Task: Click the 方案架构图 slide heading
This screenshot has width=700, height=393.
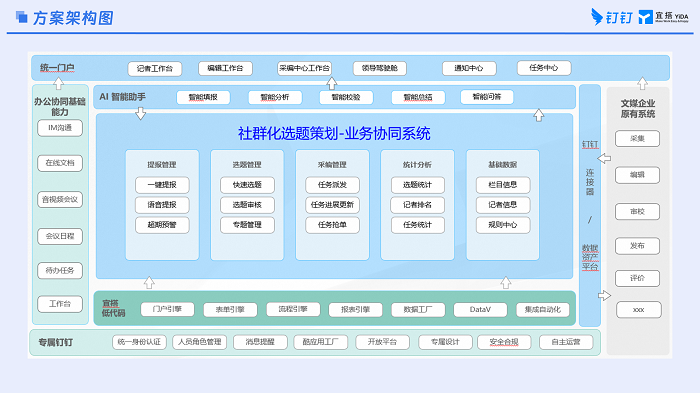Action: click(73, 18)
